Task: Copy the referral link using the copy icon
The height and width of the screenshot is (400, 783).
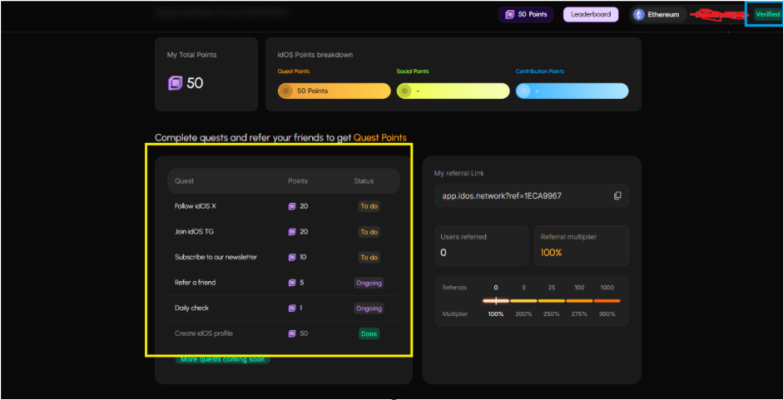Action: pos(617,195)
